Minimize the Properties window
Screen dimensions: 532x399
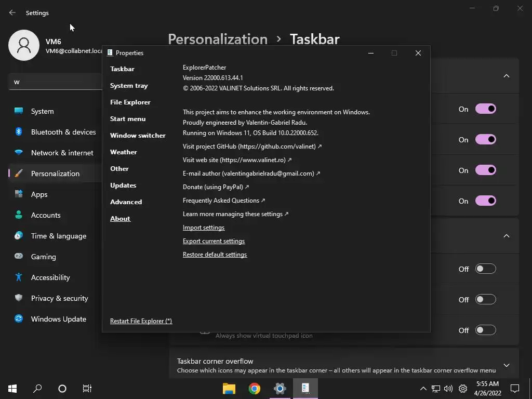(x=371, y=53)
